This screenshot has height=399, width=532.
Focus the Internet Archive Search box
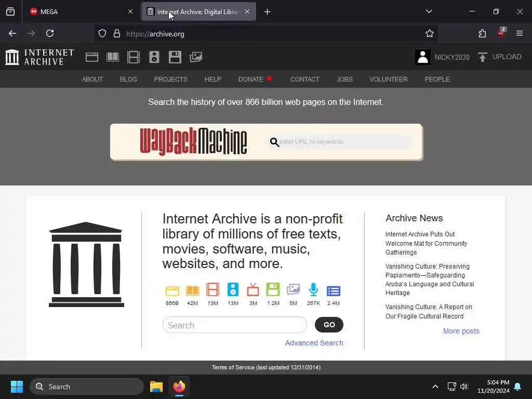235,325
